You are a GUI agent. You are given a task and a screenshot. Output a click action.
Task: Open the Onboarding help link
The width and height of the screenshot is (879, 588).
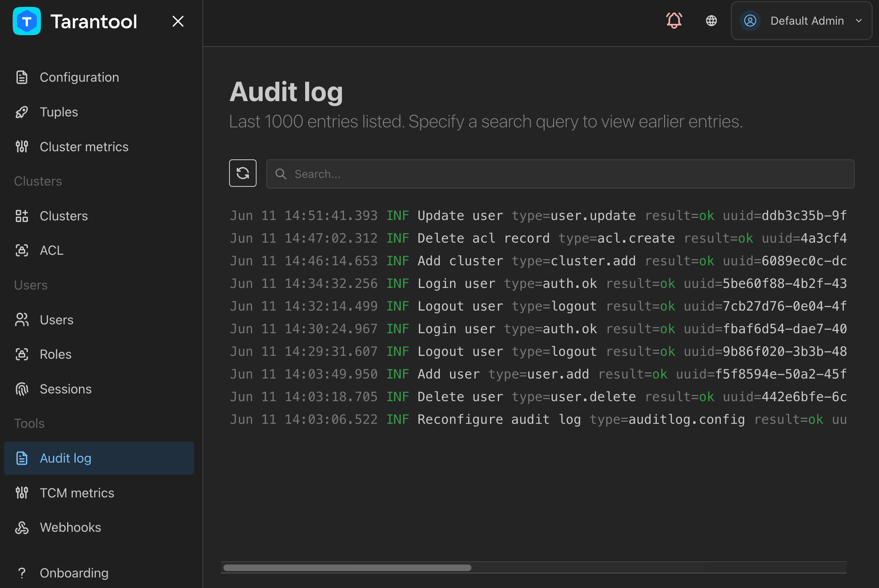pos(99,573)
